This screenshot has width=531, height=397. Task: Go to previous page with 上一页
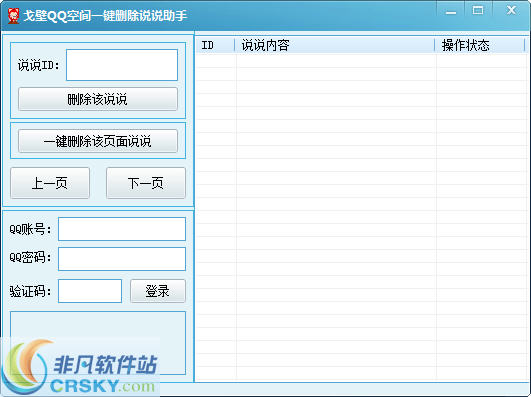pos(50,183)
